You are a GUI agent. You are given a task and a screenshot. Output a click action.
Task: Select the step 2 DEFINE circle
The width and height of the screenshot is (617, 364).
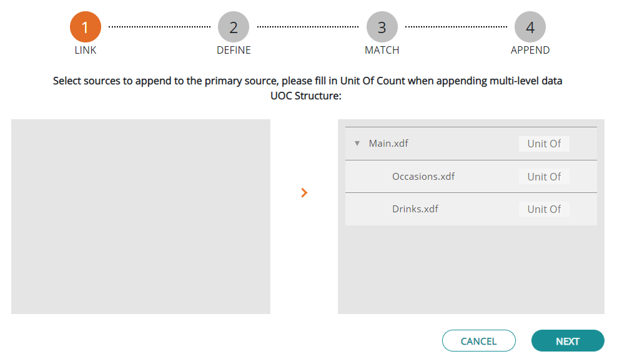pyautogui.click(x=234, y=26)
